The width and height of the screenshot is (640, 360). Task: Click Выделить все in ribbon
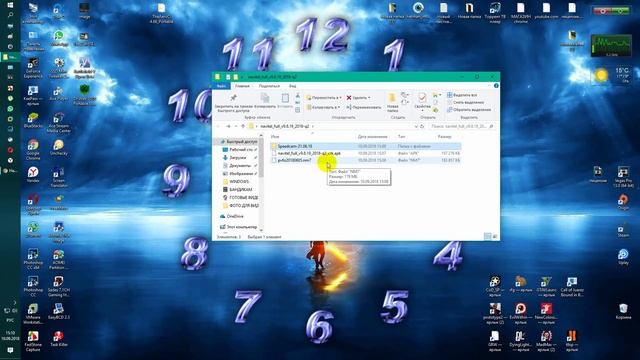pos(462,95)
